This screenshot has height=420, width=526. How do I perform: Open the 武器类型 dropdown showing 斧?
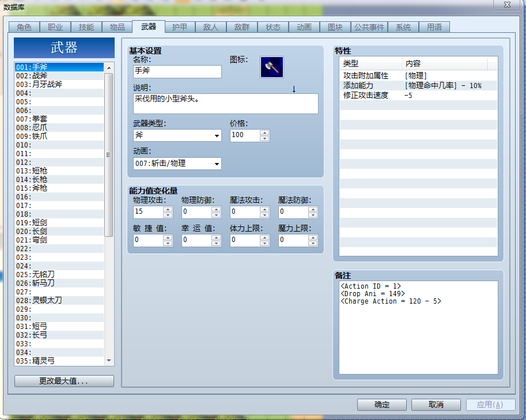177,135
